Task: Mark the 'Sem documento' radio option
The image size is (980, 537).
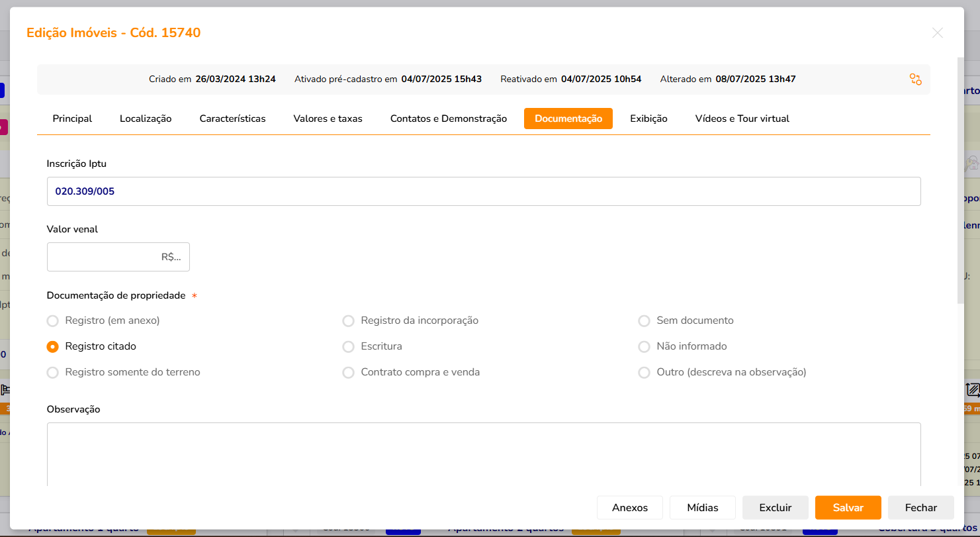Action: pyautogui.click(x=644, y=321)
